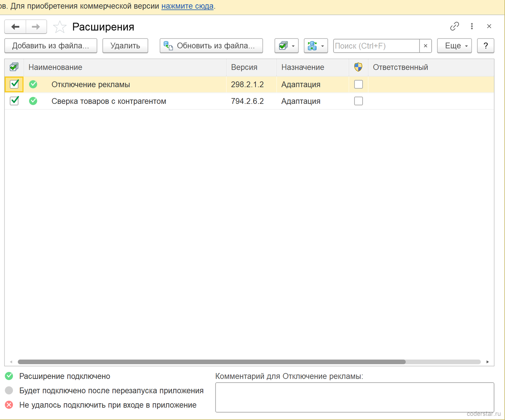Sort by the Наименование column header
The image size is (505, 420).
125,67
